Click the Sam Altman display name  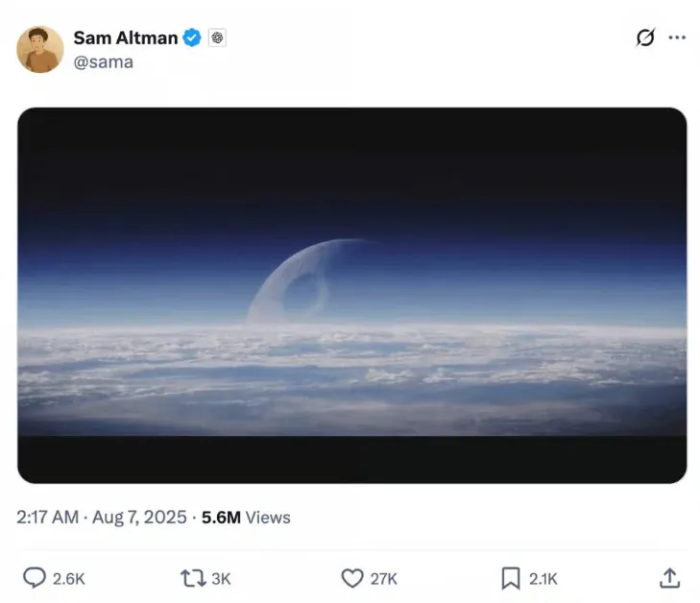(x=126, y=38)
